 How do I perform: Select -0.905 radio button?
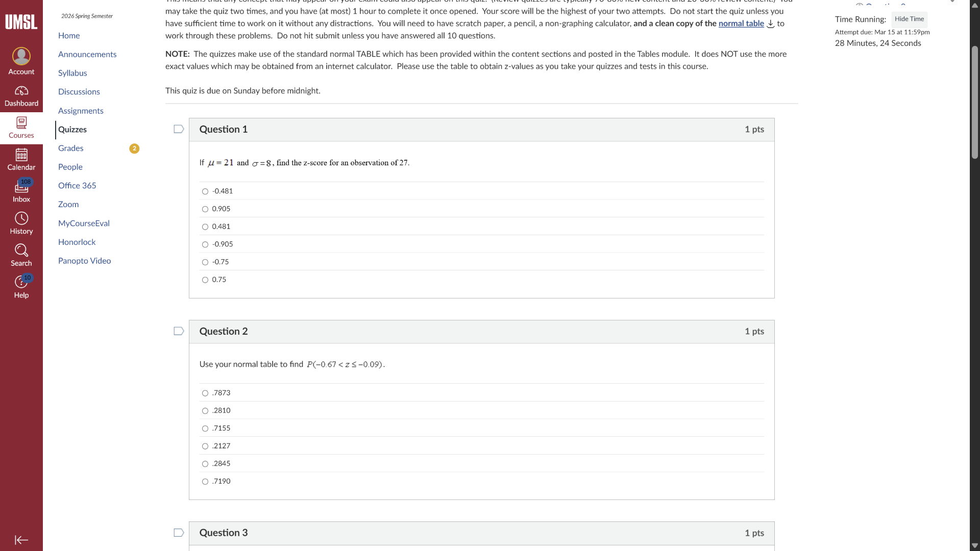tap(205, 245)
